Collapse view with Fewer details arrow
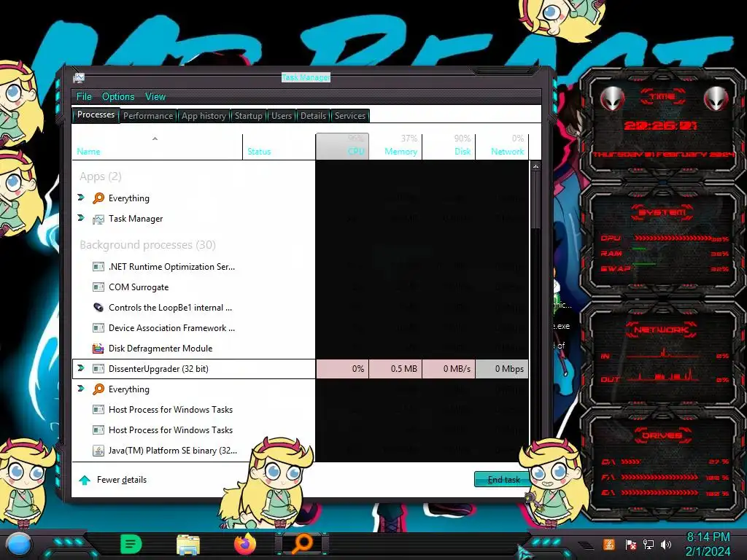 [x=85, y=480]
